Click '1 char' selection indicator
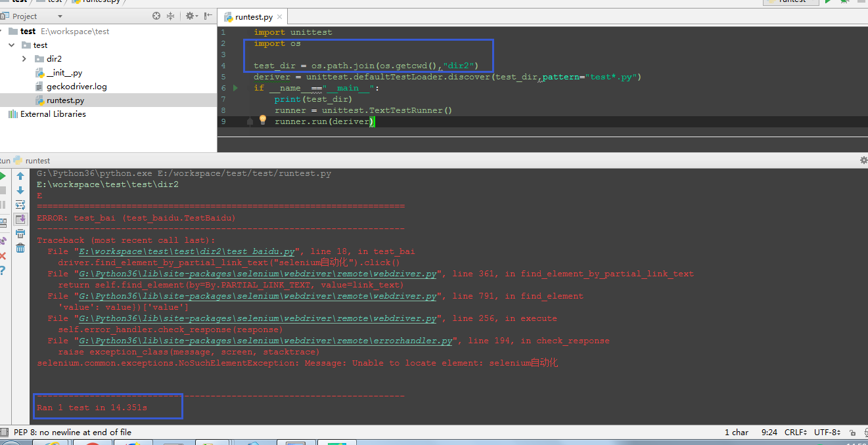This screenshot has width=868, height=445. [x=737, y=432]
